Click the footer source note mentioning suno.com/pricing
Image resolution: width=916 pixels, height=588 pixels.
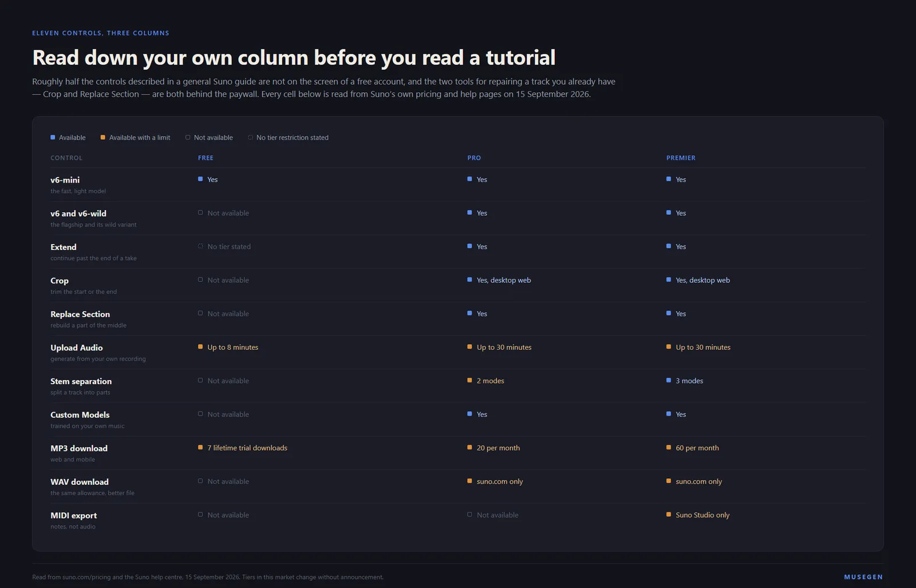tap(208, 577)
